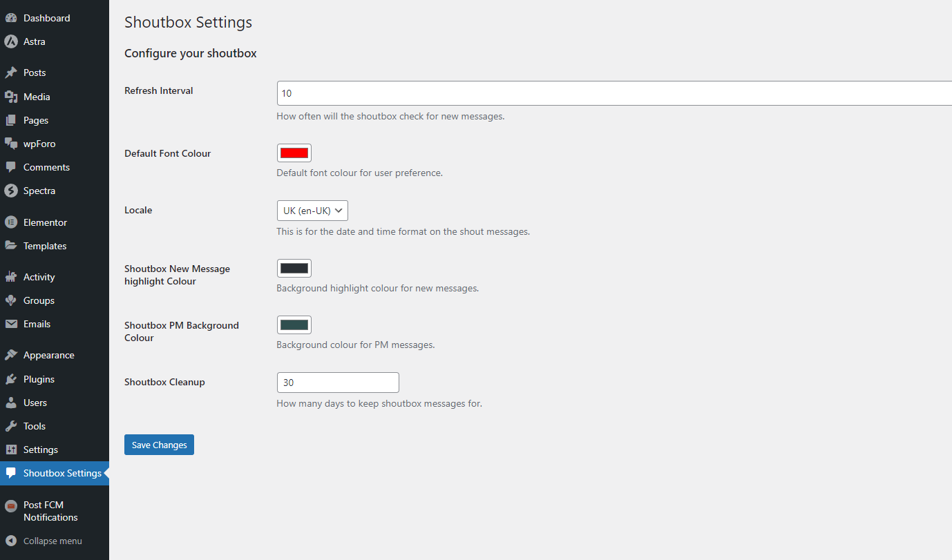952x560 pixels.
Task: Open the PM Background Colour swatch
Action: click(294, 325)
